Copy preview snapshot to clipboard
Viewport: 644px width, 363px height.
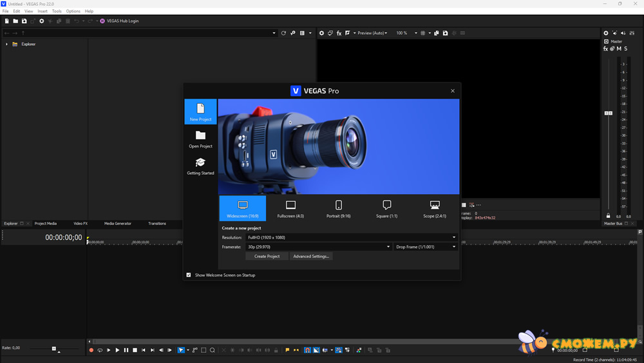tap(437, 33)
